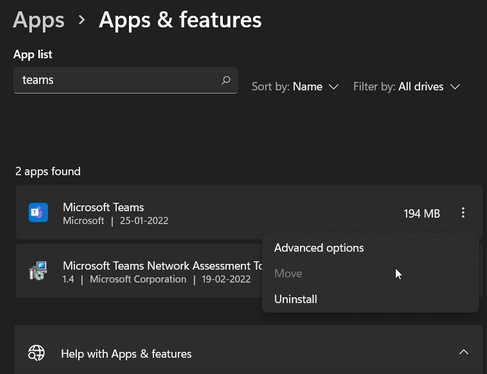Click the 25-01-2022 install date
The height and width of the screenshot is (374, 487).
point(144,221)
